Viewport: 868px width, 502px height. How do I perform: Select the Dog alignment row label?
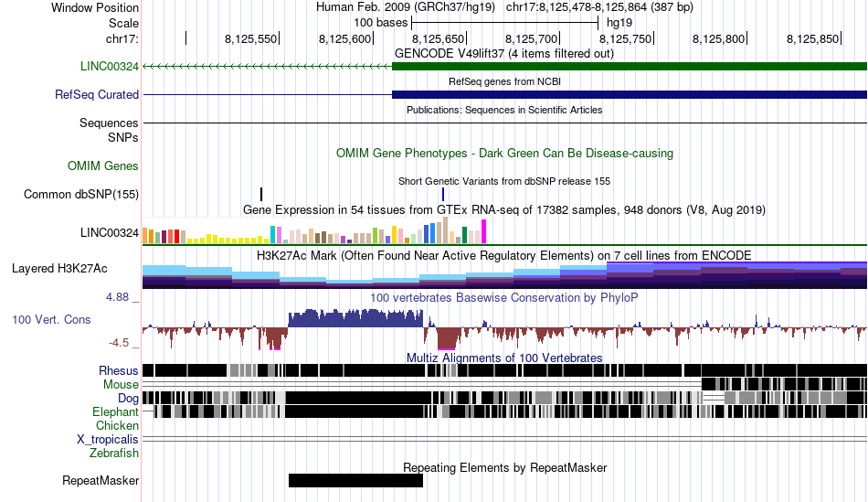coord(128,399)
